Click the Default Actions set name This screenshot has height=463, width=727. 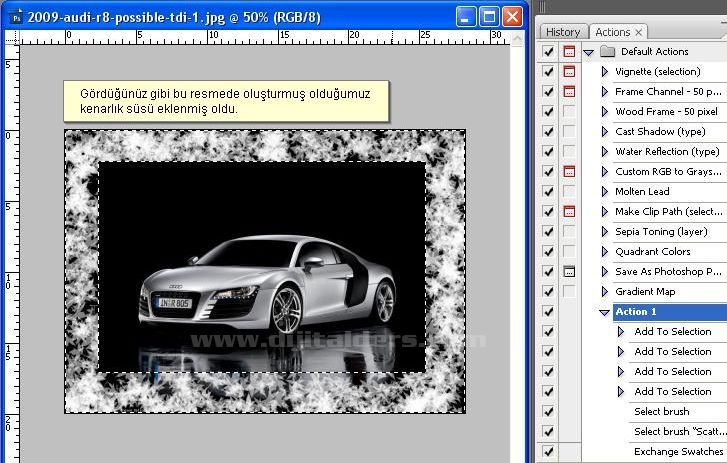pos(655,51)
